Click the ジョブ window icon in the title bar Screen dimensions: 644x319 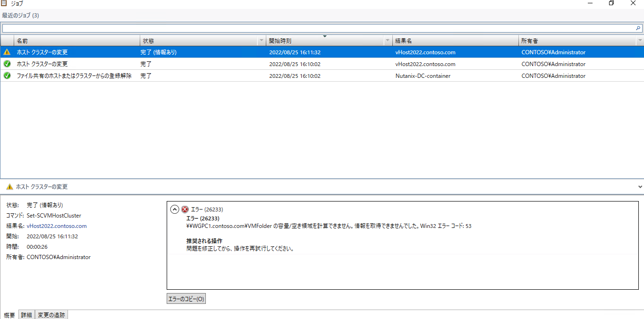(x=4, y=3)
